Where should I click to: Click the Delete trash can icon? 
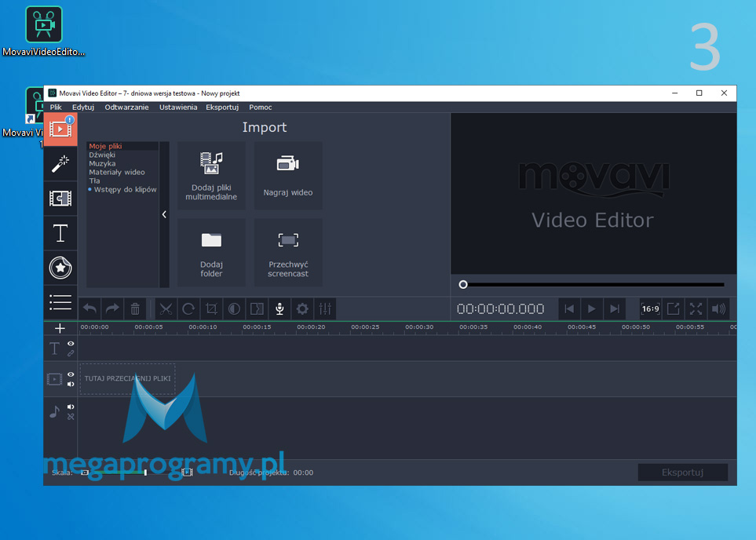pos(135,308)
